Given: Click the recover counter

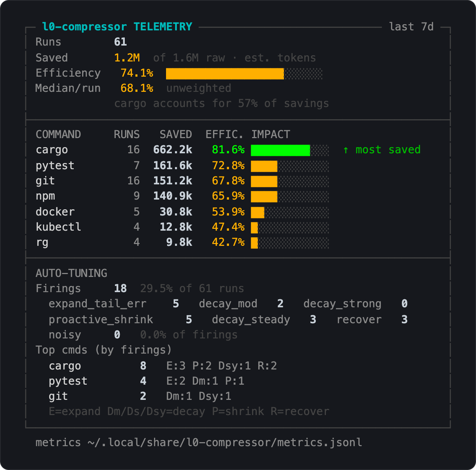Looking at the screenshot, I should tap(372, 320).
